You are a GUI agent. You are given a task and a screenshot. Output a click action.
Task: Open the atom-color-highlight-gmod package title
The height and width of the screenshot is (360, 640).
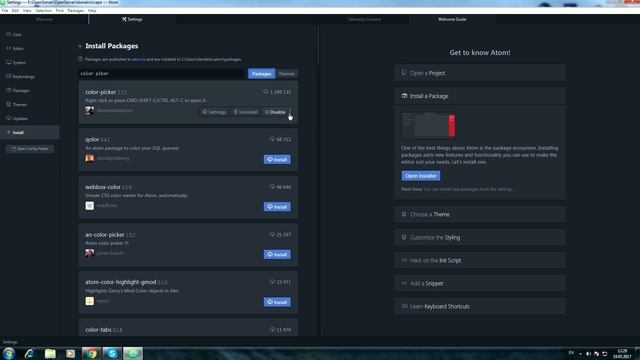(121, 282)
